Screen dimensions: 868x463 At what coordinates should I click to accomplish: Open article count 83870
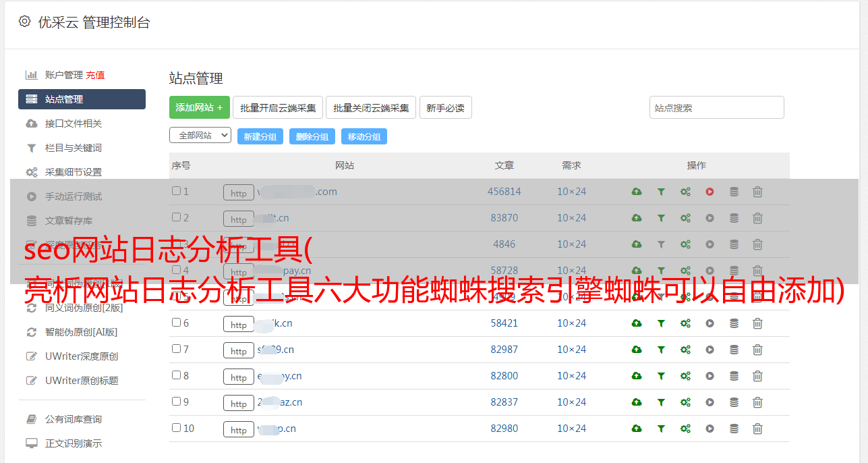(x=504, y=218)
